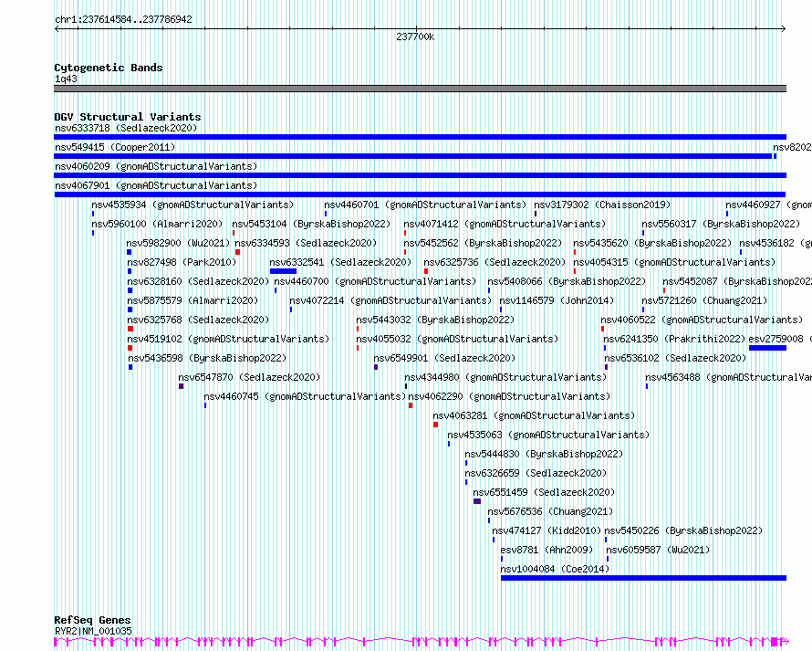Click the nsv6325736 (Sedlazeck2020) label
Screen dimensions: 812x651
(494, 262)
